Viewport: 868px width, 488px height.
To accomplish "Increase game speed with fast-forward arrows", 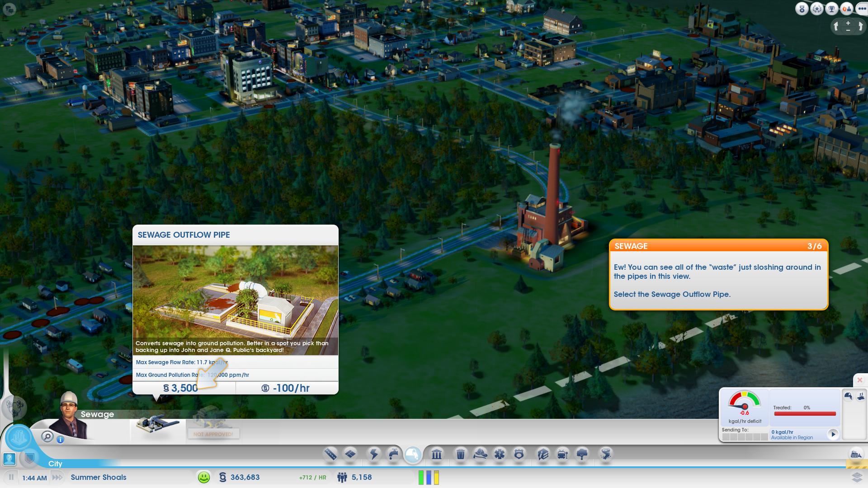I will [57, 477].
